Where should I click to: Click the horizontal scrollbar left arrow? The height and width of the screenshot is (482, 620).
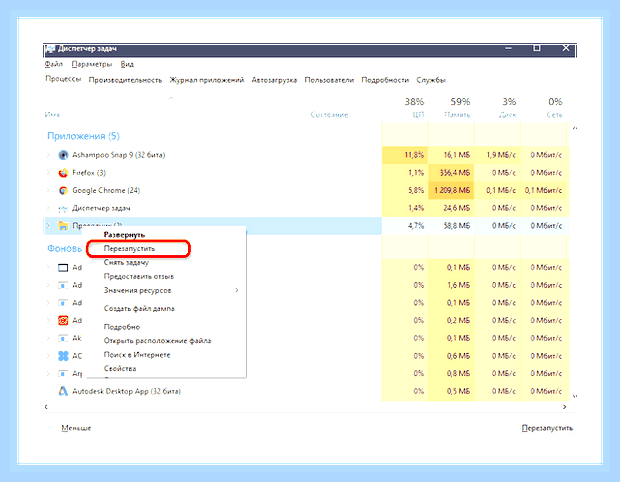46,406
